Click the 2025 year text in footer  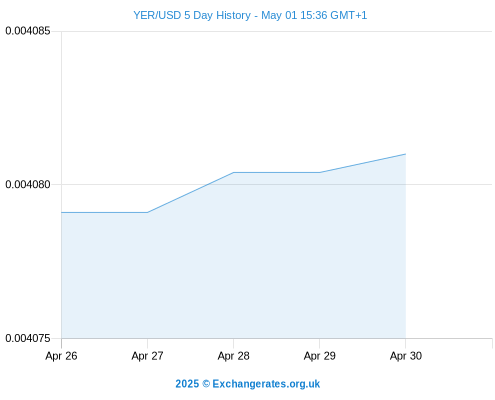point(187,384)
